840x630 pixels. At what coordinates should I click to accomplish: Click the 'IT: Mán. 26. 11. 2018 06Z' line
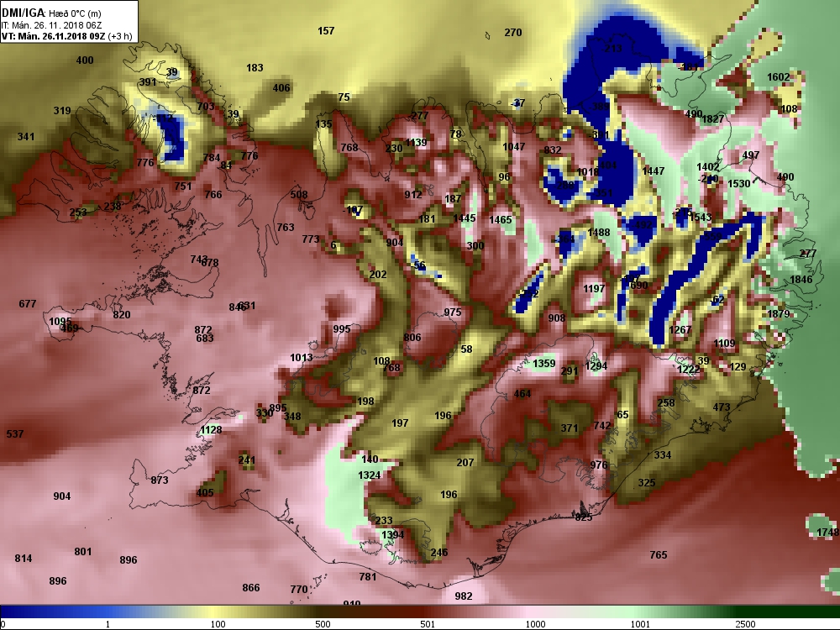click(x=51, y=25)
